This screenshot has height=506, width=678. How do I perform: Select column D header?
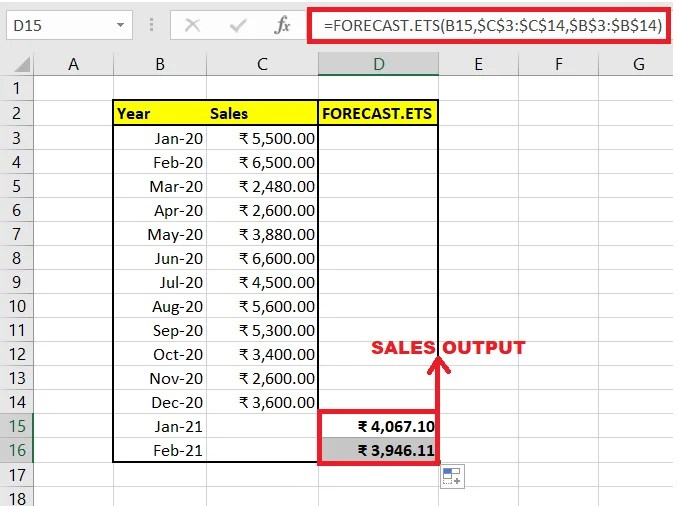tap(378, 64)
